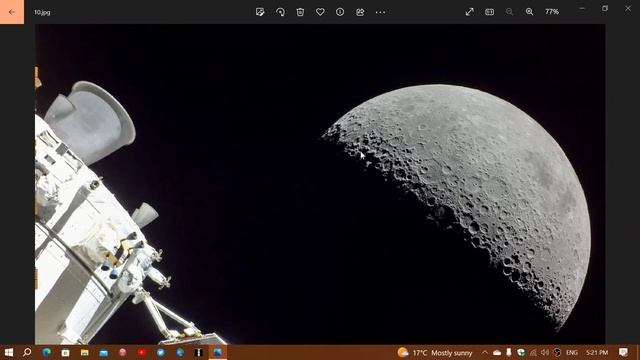This screenshot has height=360, width=640.
Task: Open the notification action center
Action: click(x=623, y=352)
